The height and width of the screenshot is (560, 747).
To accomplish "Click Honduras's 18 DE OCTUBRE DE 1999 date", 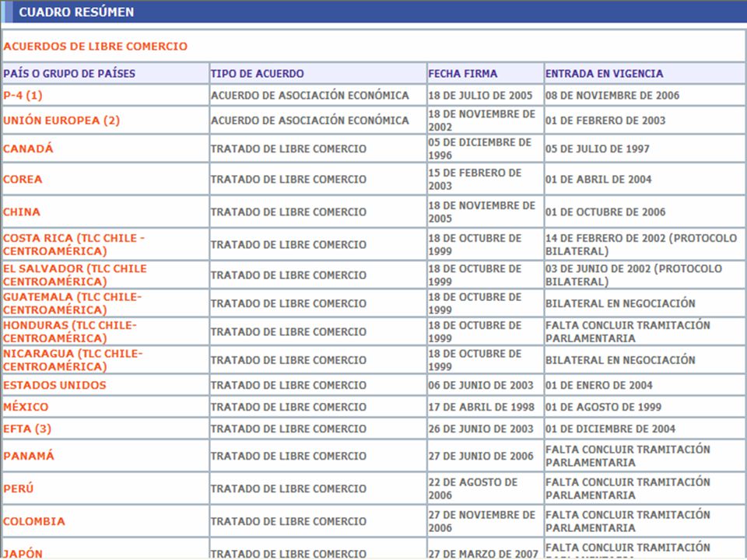I will [x=475, y=332].
